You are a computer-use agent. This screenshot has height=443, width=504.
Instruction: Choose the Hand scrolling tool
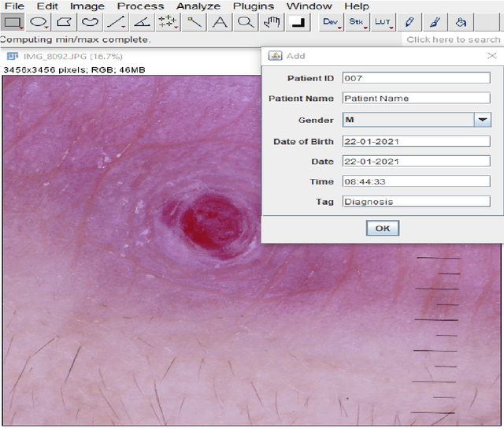pos(272,22)
